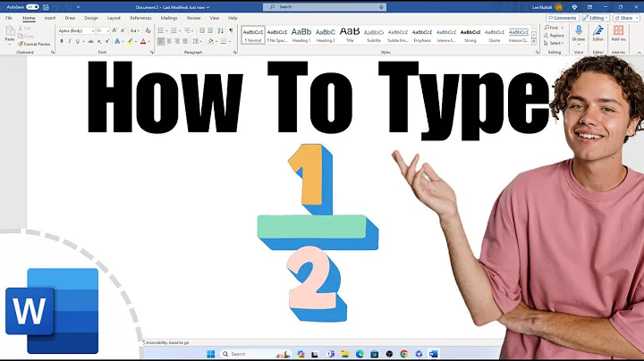The image size is (644, 361).
Task: Clear all formatting from text
Action: tap(148, 30)
